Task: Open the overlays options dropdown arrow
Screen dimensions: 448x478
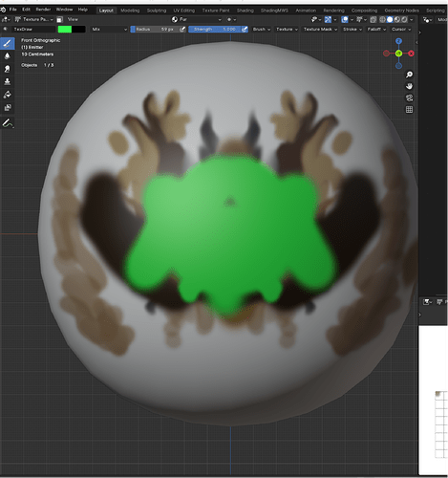Action: [x=352, y=20]
